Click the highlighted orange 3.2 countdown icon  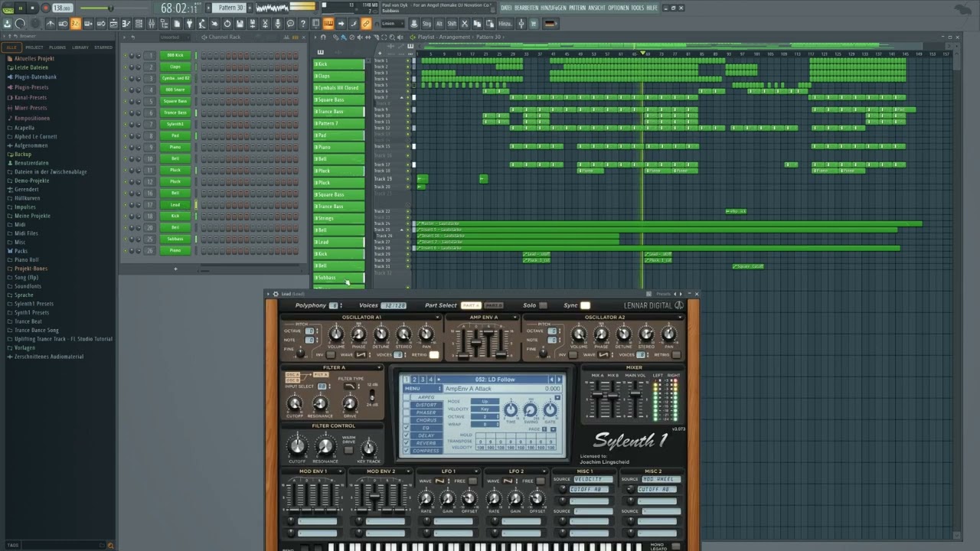(x=75, y=24)
